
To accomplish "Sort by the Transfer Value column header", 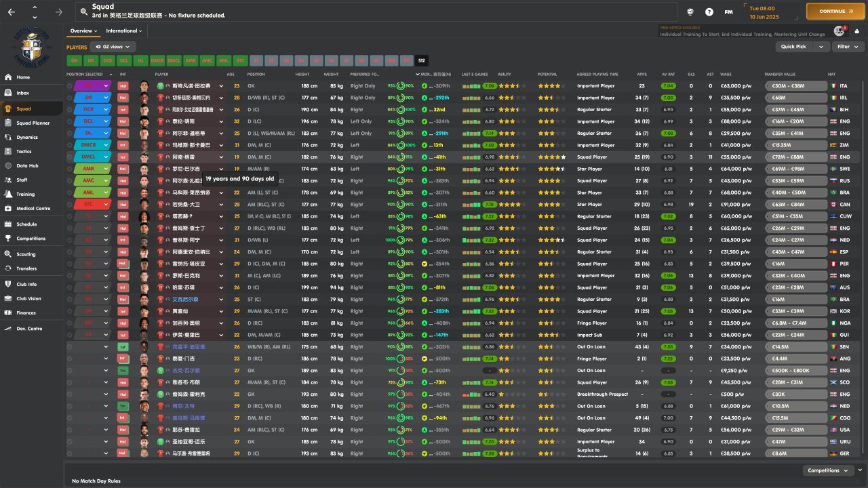I will point(780,74).
